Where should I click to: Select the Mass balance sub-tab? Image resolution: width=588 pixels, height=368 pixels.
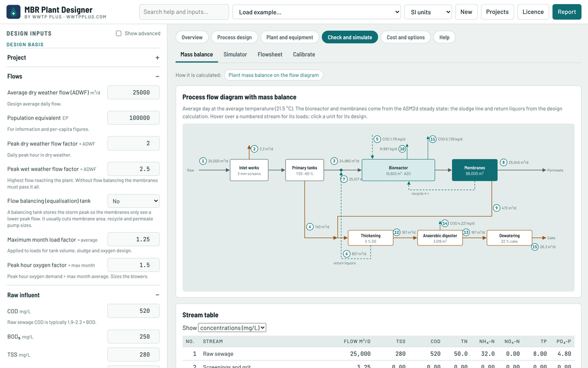coord(196,55)
